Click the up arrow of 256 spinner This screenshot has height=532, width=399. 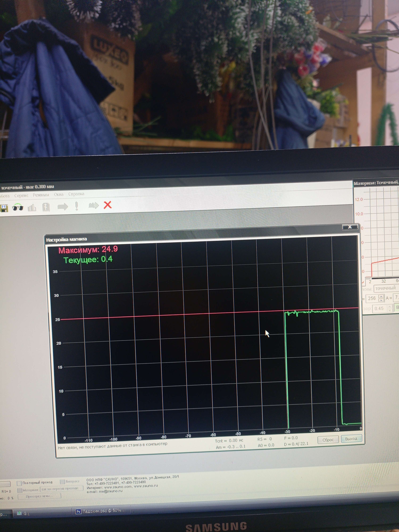(x=381, y=296)
